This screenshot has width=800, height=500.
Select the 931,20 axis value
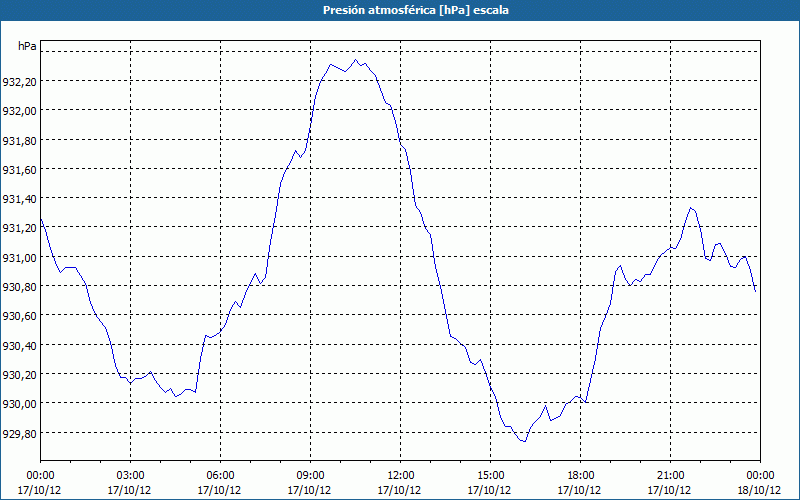[x=19, y=228]
